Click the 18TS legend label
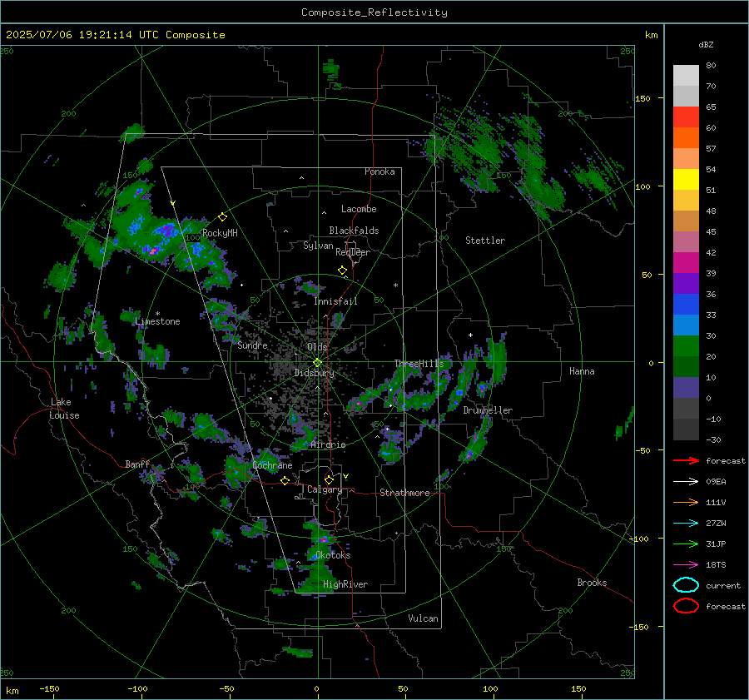The width and height of the screenshot is (749, 700). (x=716, y=565)
